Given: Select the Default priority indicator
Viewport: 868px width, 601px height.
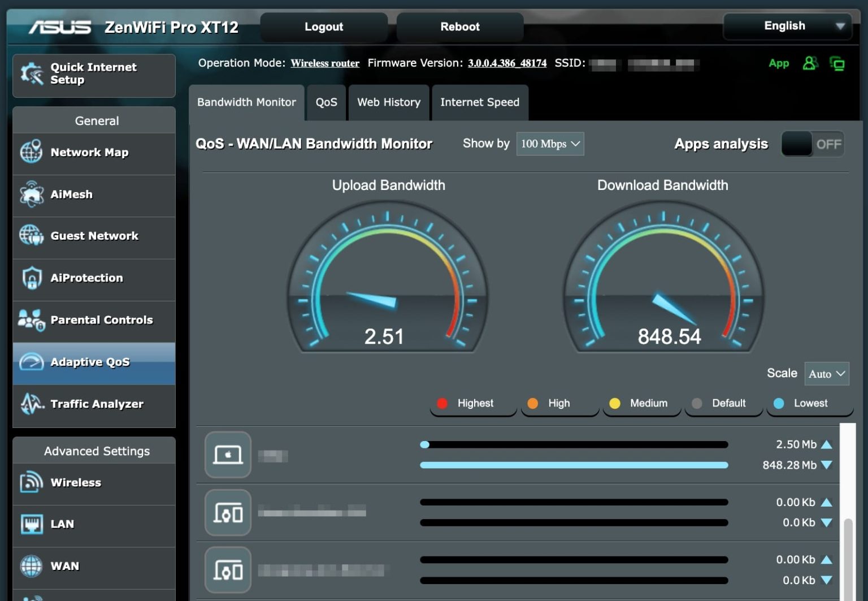Looking at the screenshot, I should 697,403.
